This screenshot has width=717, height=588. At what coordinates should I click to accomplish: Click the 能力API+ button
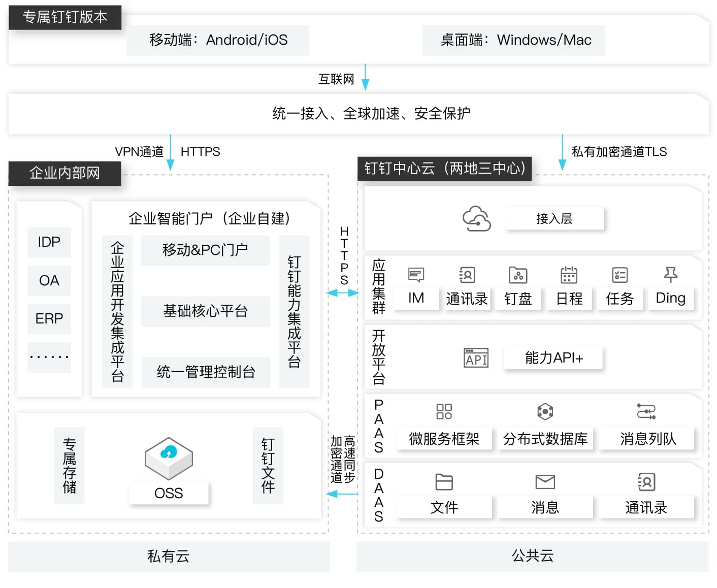click(x=552, y=357)
